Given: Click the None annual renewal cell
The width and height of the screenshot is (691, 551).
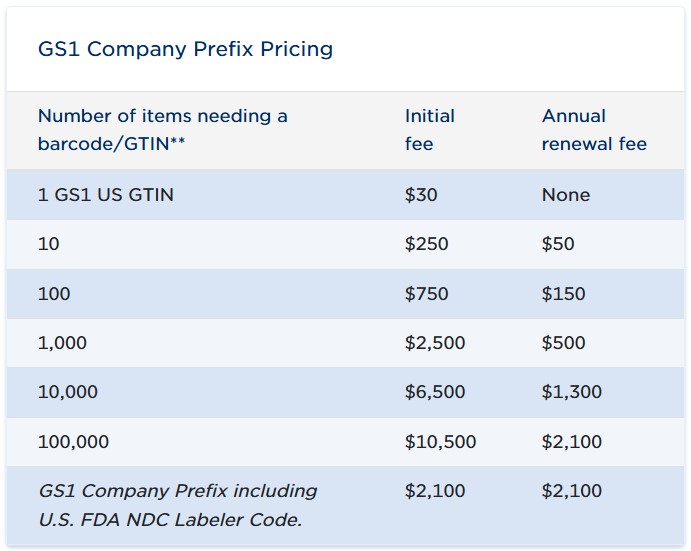Looking at the screenshot, I should pyautogui.click(x=566, y=195).
